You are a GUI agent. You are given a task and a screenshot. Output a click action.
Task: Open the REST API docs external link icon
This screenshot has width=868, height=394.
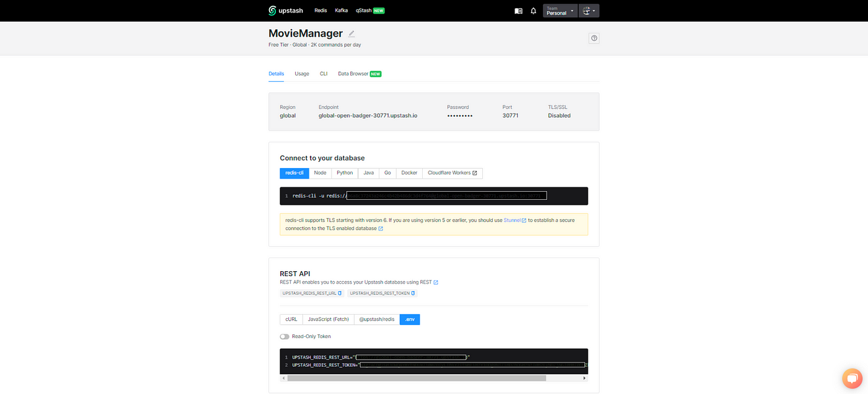[x=436, y=282]
